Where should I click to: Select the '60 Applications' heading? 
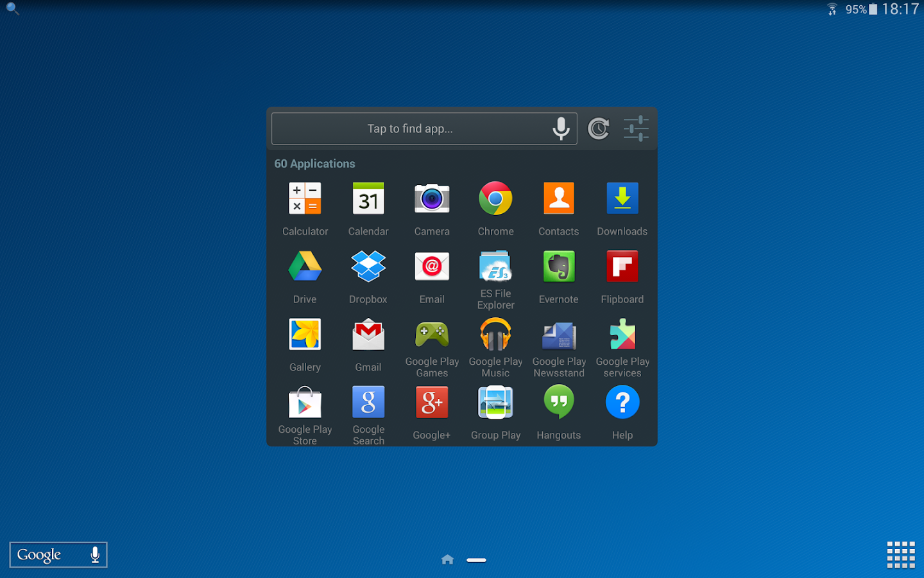pyautogui.click(x=314, y=164)
